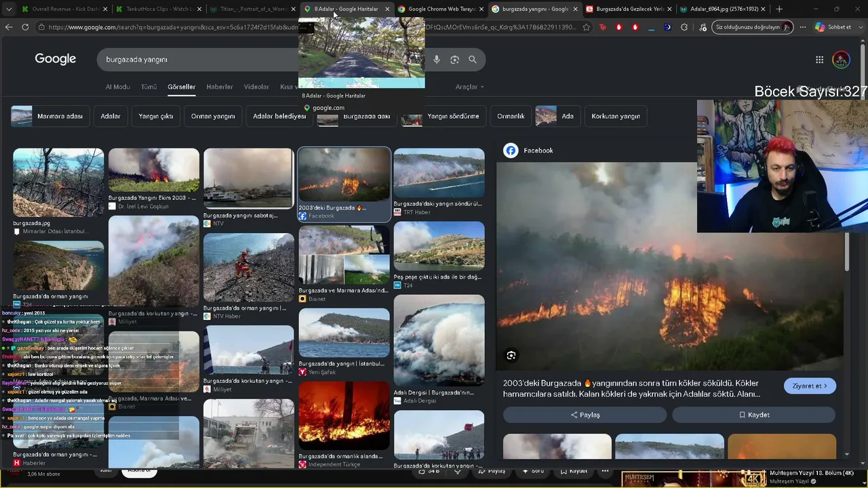Image resolution: width=868 pixels, height=488 pixels.
Task: Open the Videolar search tab
Action: (256, 87)
